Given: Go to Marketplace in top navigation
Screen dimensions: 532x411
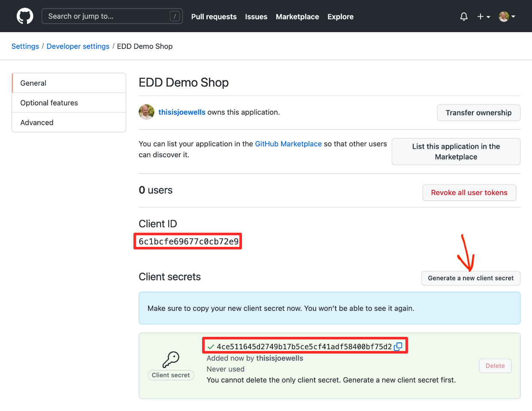Looking at the screenshot, I should pos(297,17).
